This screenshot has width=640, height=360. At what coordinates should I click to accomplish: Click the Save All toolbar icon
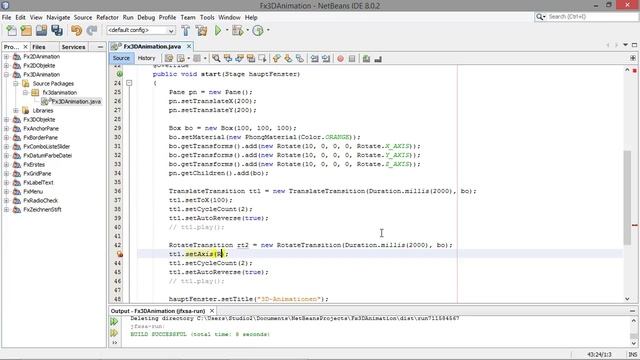click(57, 30)
